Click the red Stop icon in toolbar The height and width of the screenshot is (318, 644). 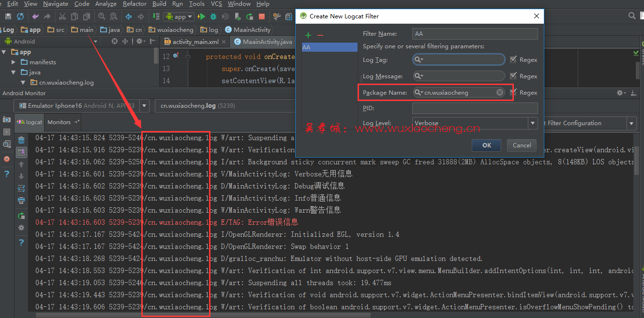(x=262, y=16)
